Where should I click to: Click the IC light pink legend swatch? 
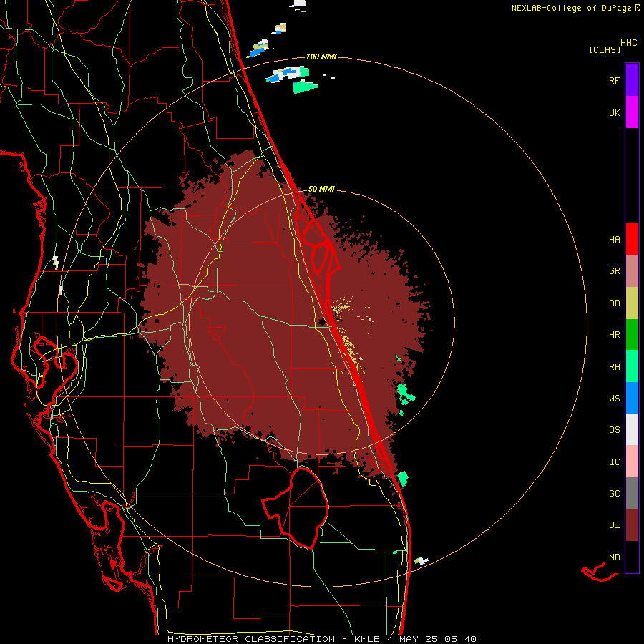[632, 462]
